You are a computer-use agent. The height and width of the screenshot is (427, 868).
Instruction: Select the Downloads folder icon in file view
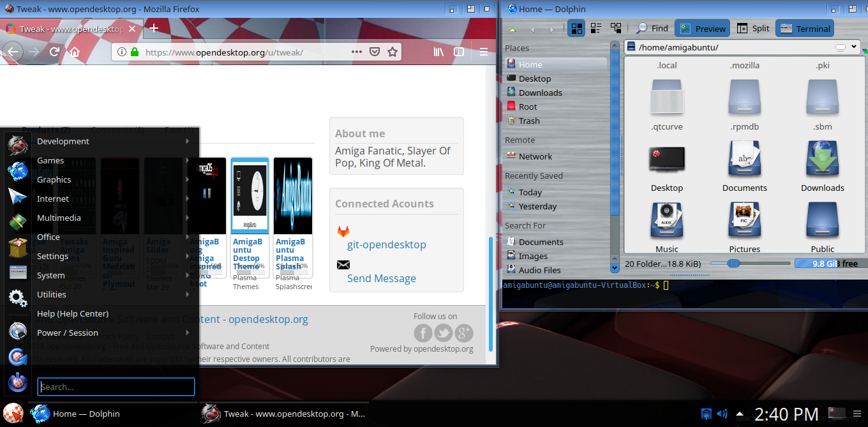(x=823, y=160)
